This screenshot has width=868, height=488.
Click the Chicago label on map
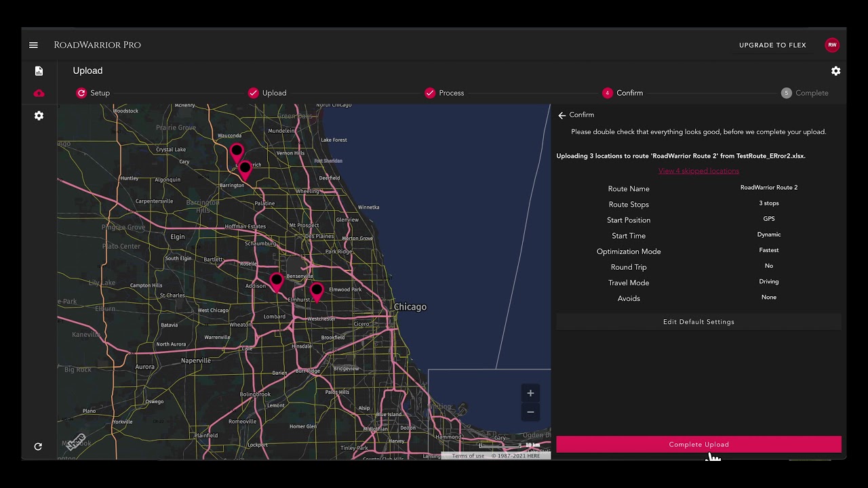pyautogui.click(x=410, y=307)
